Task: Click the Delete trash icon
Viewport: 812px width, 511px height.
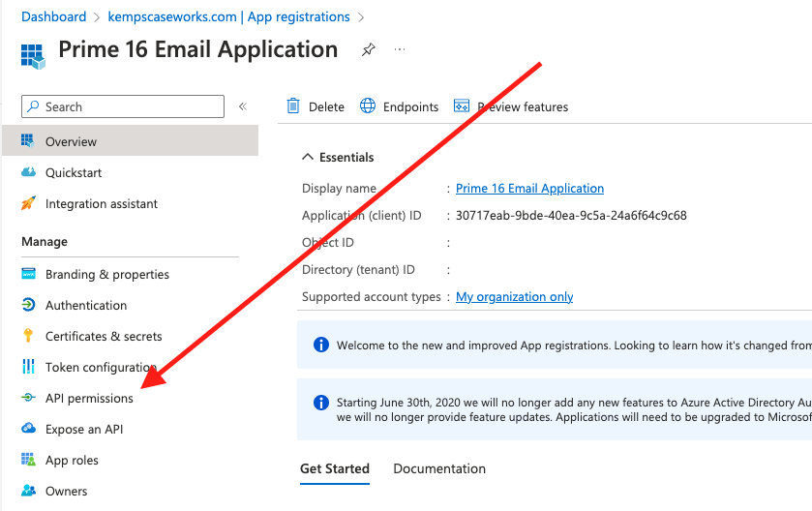Action: pyautogui.click(x=293, y=106)
